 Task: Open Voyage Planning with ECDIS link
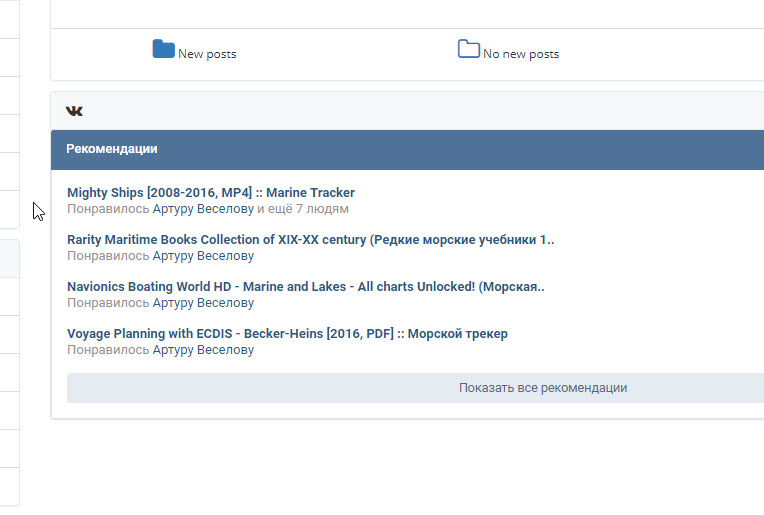(287, 334)
